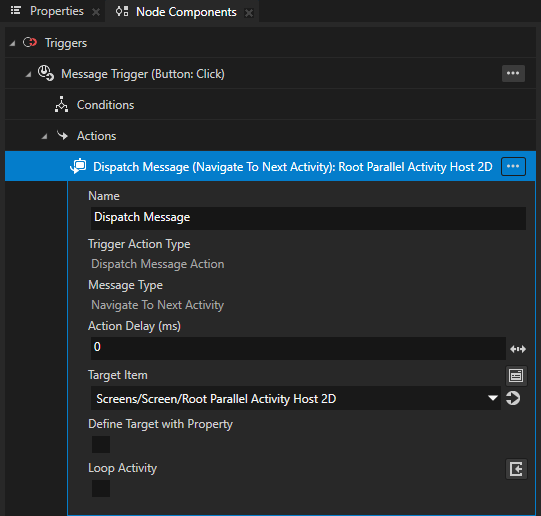Select Message Trigger (Button: Click) row
Screen dimensions: 541x516
point(270,73)
